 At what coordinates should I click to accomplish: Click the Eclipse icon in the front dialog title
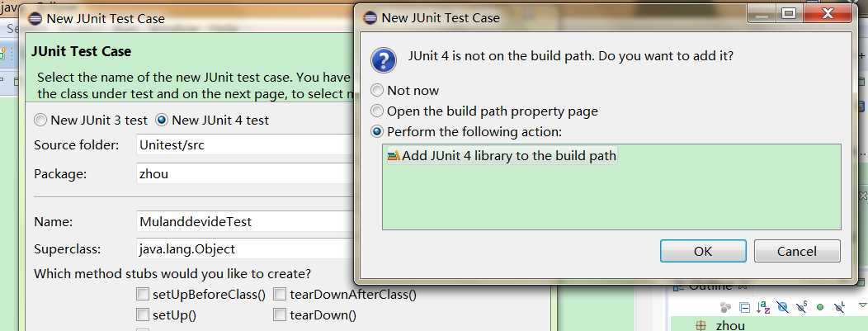pyautogui.click(x=370, y=17)
